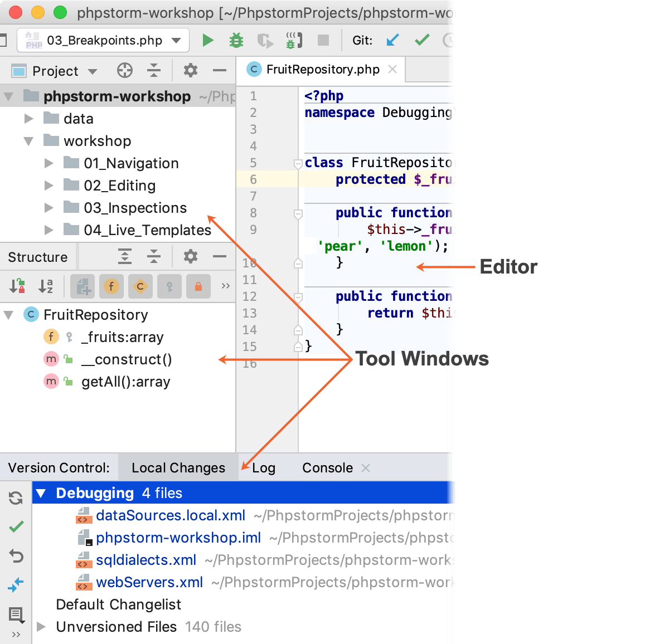Hide the Project tool window
Image resolution: width=669 pixels, height=644 pixels.
coord(220,70)
